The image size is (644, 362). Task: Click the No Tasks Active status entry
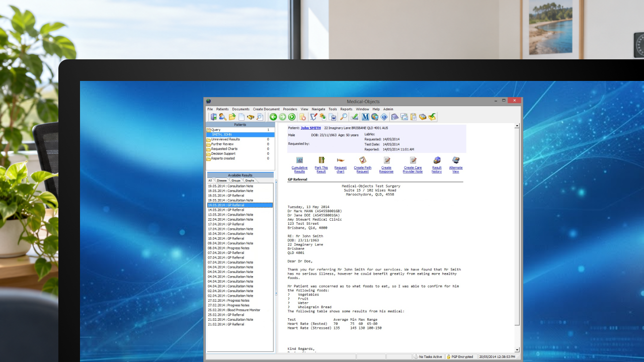click(x=428, y=356)
